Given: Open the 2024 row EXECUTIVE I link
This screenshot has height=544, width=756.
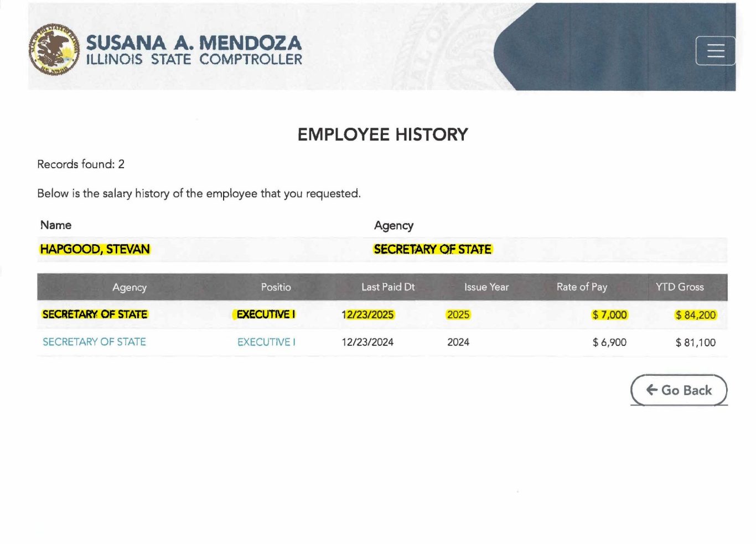Looking at the screenshot, I should (x=266, y=342).
